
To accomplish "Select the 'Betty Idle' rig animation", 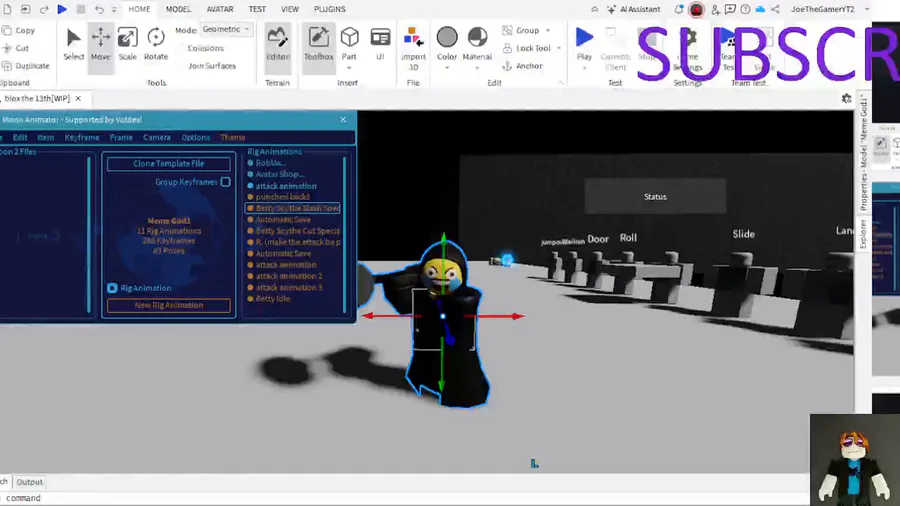I will pyautogui.click(x=273, y=299).
